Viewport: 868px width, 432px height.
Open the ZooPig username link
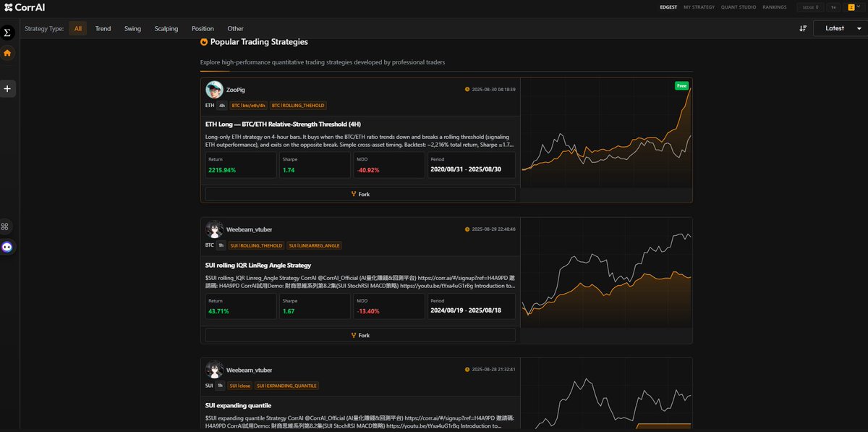(236, 90)
